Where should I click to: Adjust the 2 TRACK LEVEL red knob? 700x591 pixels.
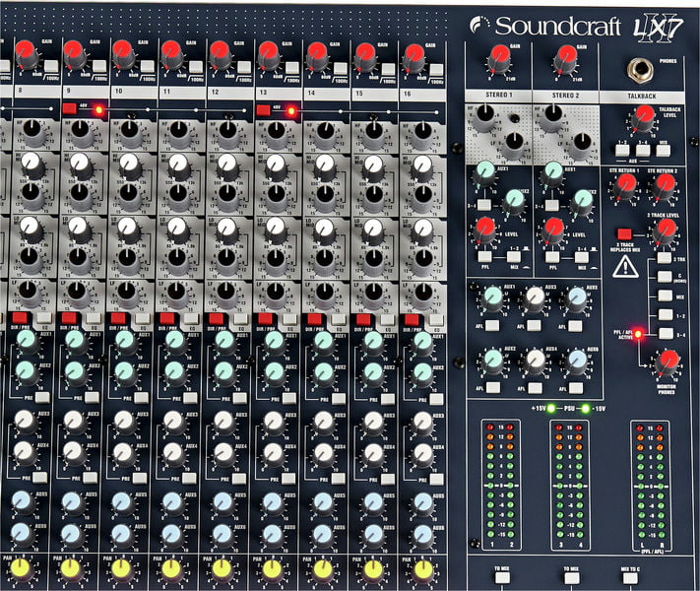tap(666, 232)
